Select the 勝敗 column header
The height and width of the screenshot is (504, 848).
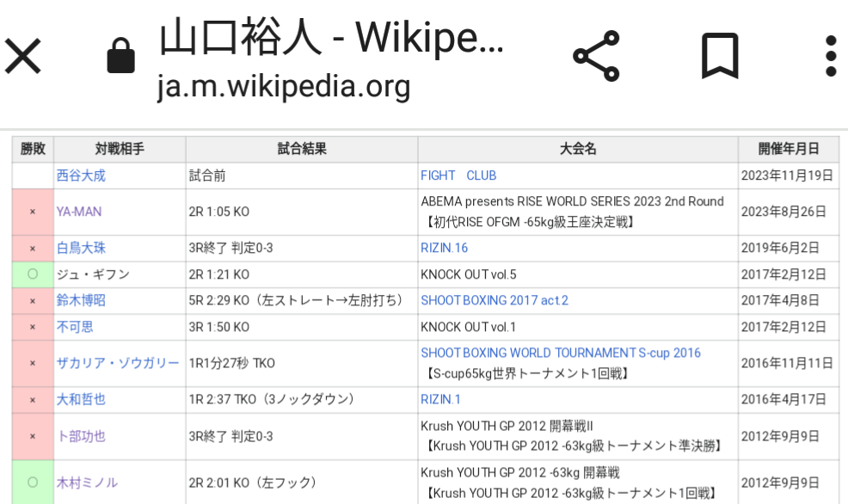click(33, 150)
